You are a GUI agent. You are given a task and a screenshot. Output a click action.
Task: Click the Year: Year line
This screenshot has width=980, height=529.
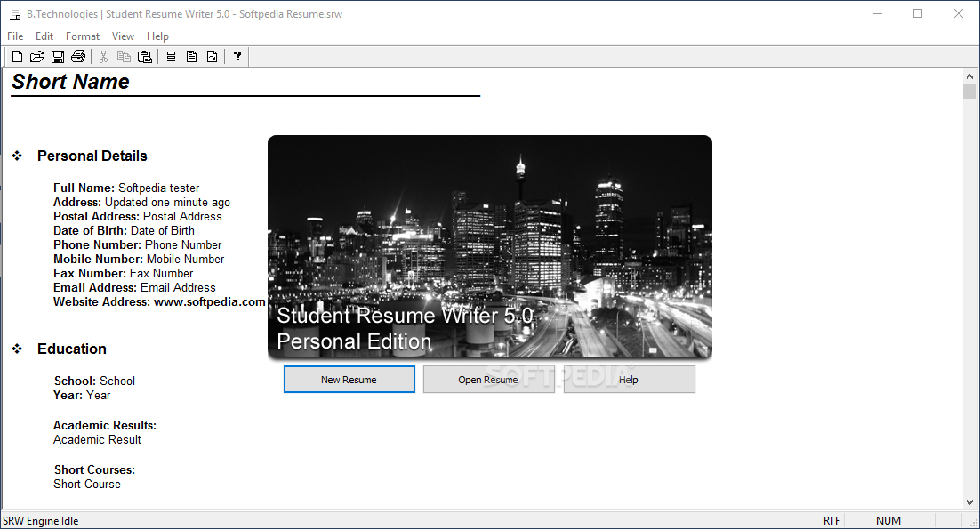[x=82, y=396]
